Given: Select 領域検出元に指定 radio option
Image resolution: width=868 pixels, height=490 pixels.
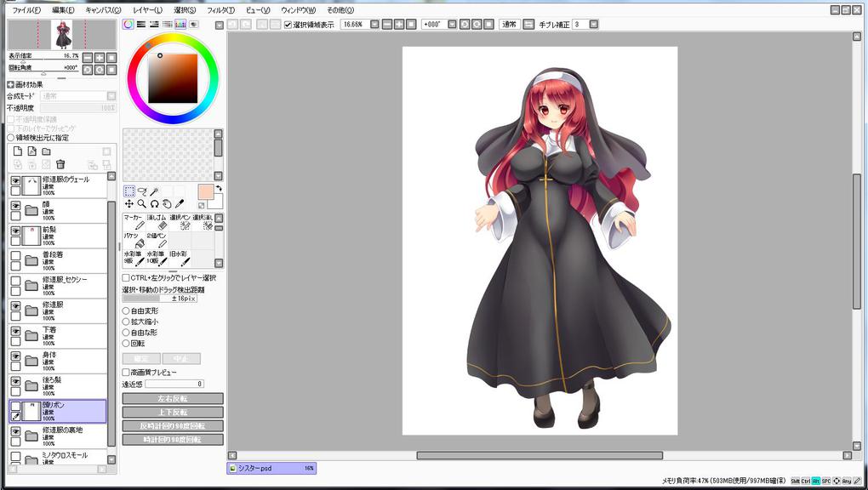Looking at the screenshot, I should tap(11, 137).
